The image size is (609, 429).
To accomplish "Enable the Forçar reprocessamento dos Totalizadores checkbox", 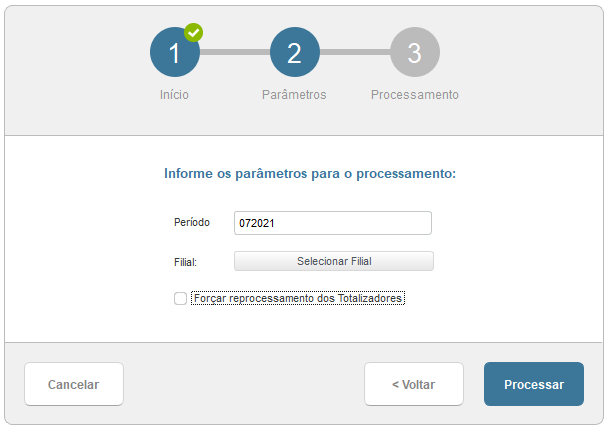I will 180,298.
